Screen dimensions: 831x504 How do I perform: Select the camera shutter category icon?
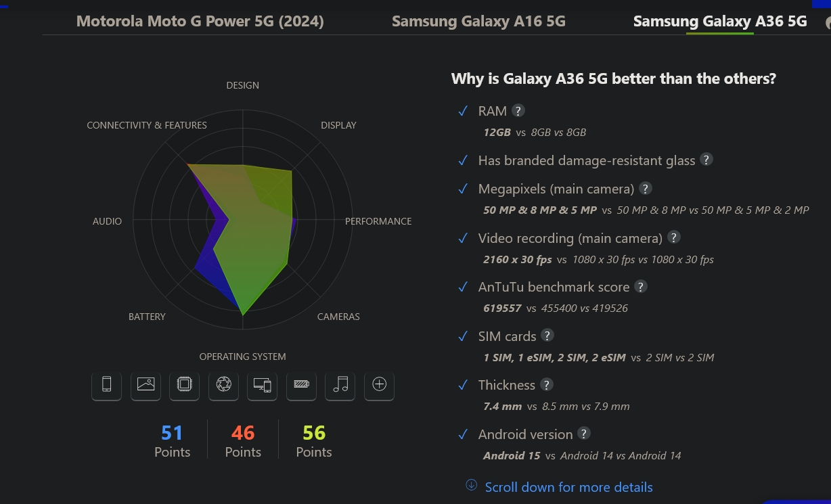[223, 384]
